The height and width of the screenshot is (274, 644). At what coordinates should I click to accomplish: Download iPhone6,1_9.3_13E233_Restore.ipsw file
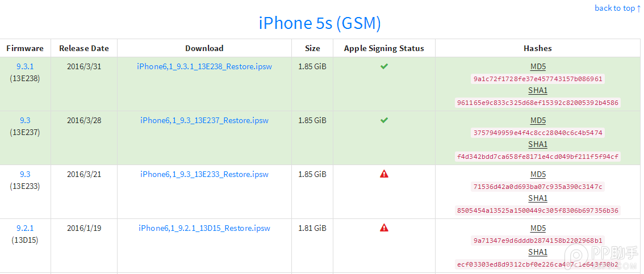pos(204,174)
